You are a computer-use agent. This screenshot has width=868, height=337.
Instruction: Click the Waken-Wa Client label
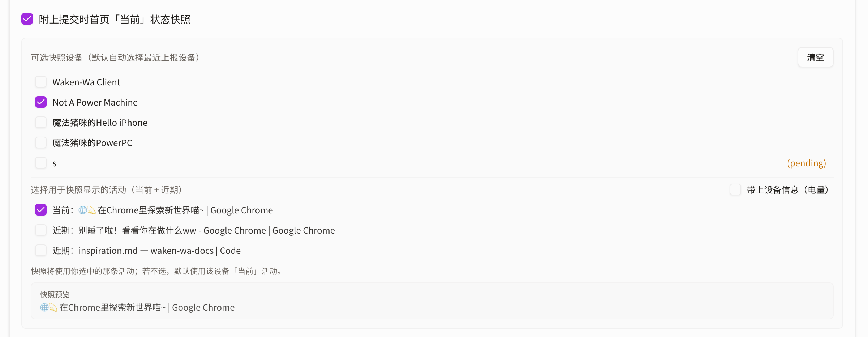[86, 82]
